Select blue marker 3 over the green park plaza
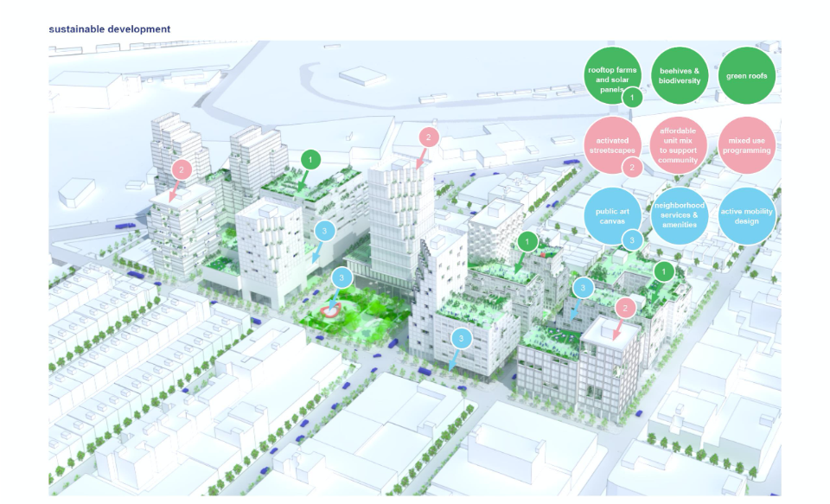 tap(342, 278)
